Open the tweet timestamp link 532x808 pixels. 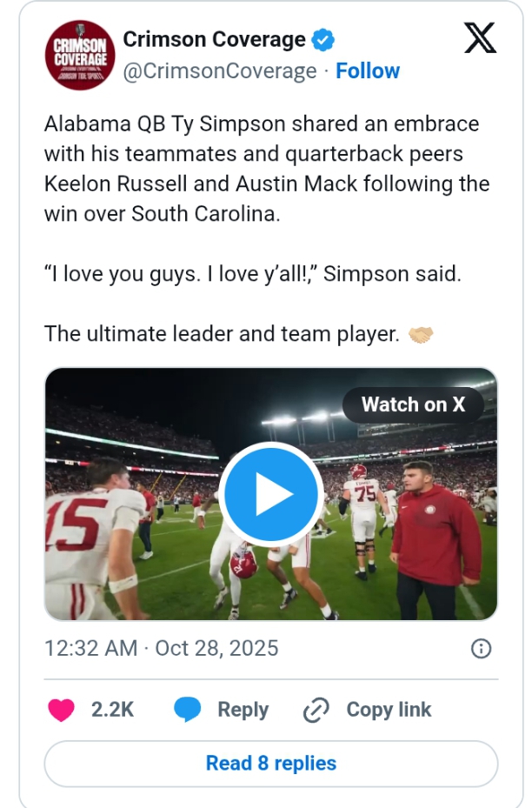pyautogui.click(x=161, y=648)
